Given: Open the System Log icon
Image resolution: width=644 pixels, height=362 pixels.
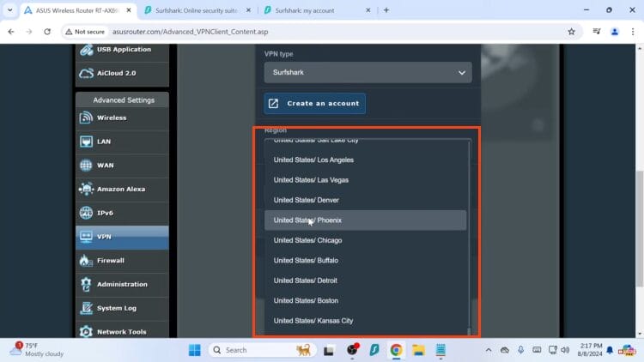Looking at the screenshot, I should tap(86, 308).
